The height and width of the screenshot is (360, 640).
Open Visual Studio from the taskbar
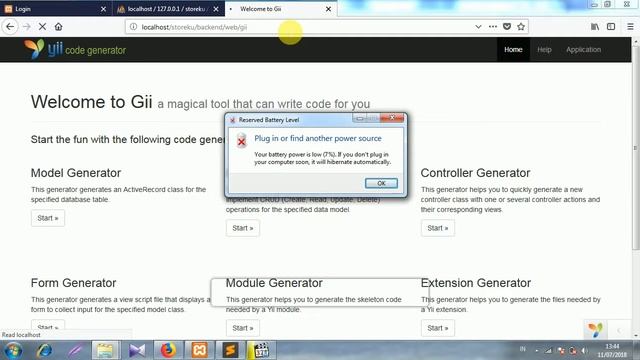pyautogui.click(x=137, y=350)
